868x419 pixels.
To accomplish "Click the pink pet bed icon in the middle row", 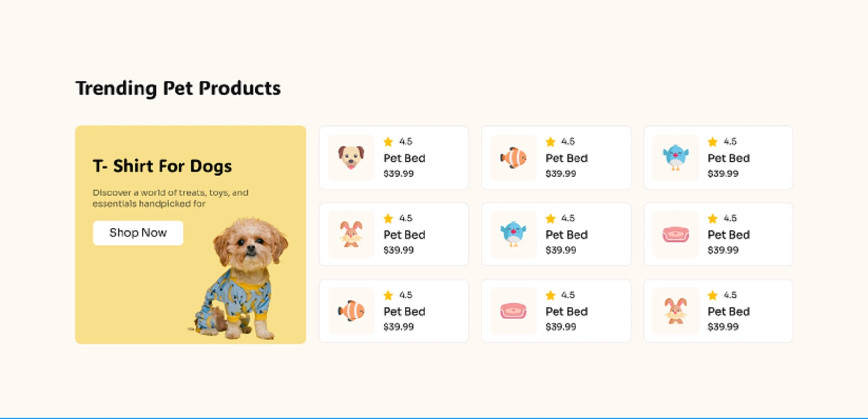I will pos(675,234).
